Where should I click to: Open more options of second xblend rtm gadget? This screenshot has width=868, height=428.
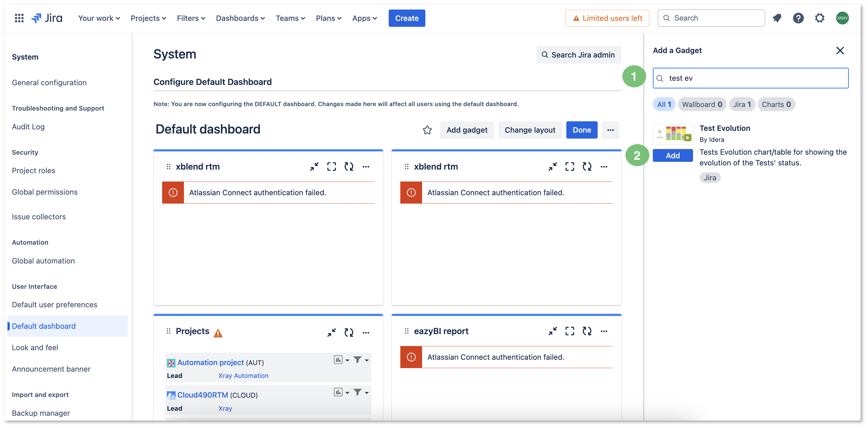tap(604, 167)
